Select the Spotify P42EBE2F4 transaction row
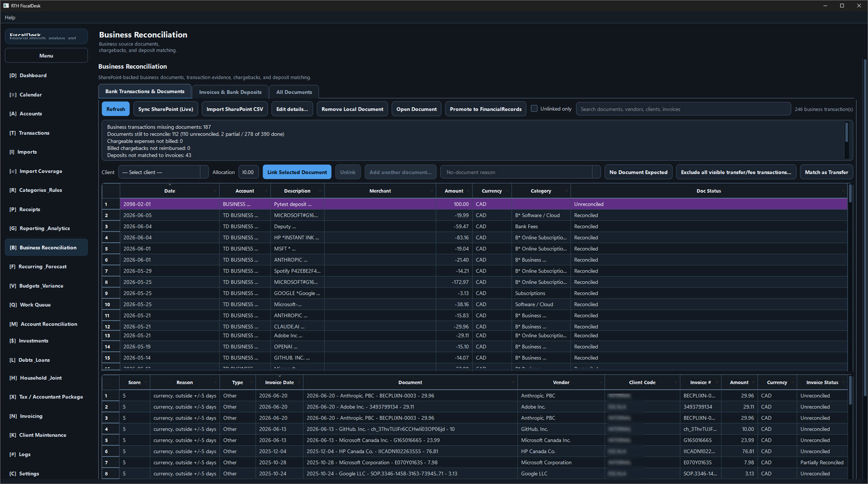868x484 pixels. (474, 271)
